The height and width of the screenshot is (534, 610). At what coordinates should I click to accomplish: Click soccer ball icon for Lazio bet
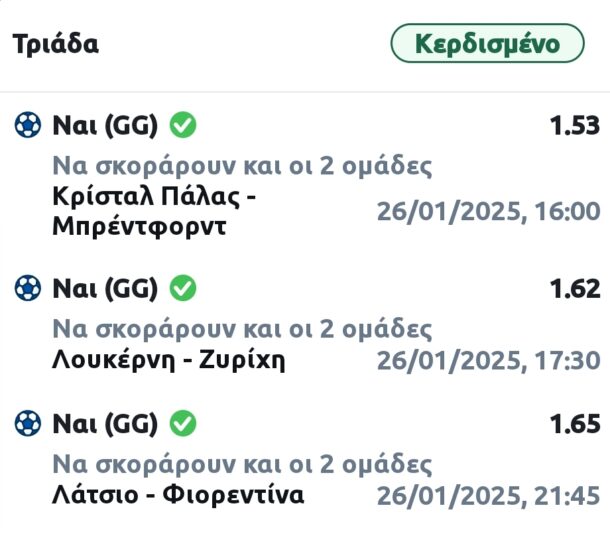point(27,424)
